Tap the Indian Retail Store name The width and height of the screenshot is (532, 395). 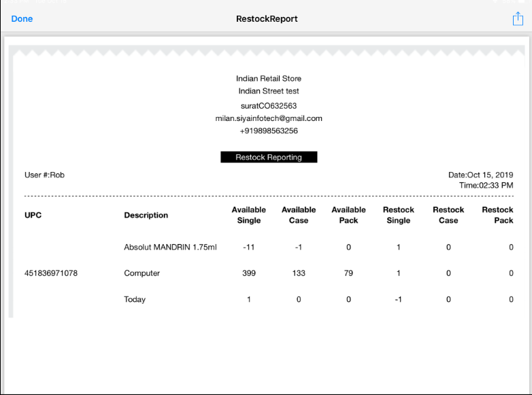pos(269,79)
